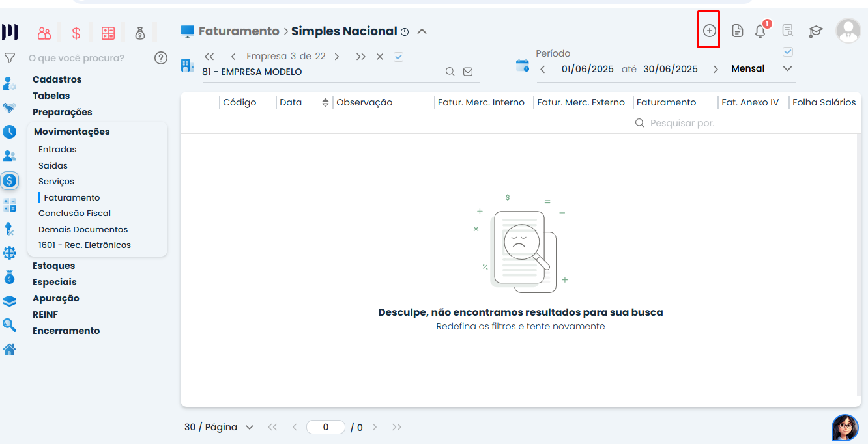Open the document report icon

coord(737,31)
